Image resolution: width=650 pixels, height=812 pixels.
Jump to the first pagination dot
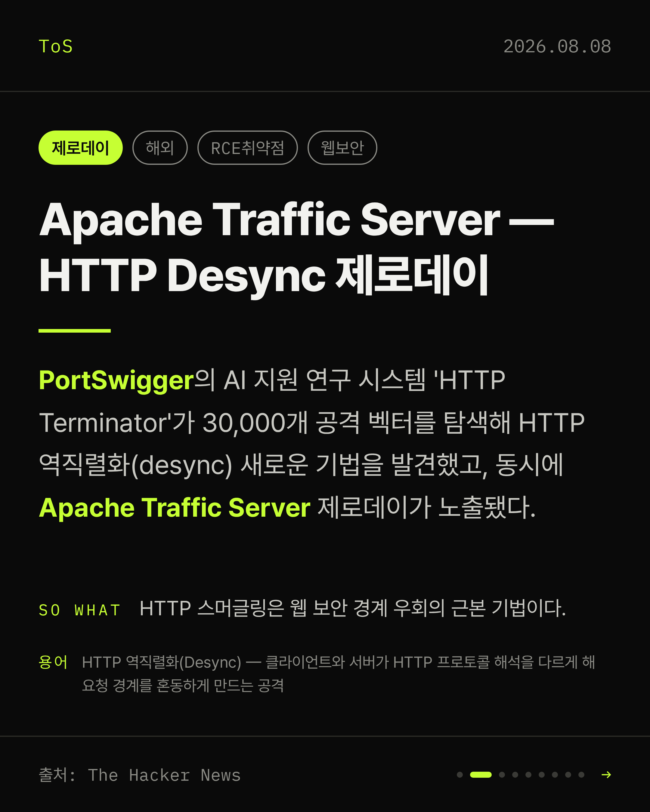pyautogui.click(x=460, y=775)
